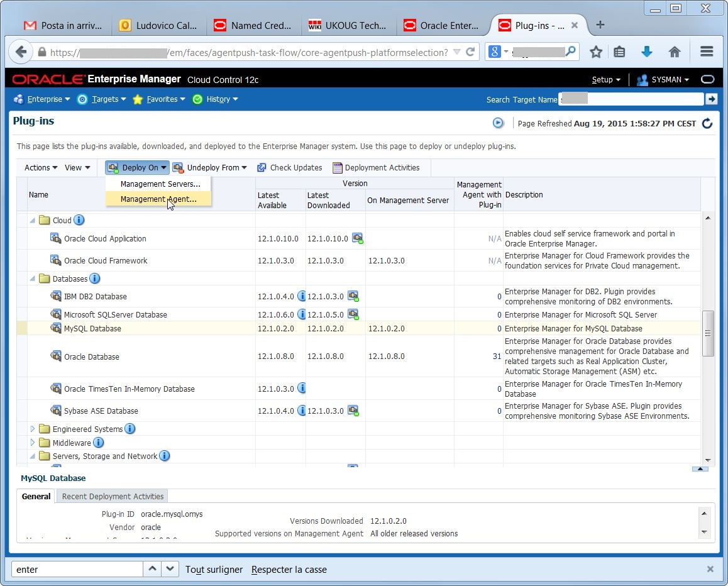Image resolution: width=728 pixels, height=586 pixels.
Task: Click info icon beside TimesTen version 12.1.0.3.0
Action: coord(301,388)
